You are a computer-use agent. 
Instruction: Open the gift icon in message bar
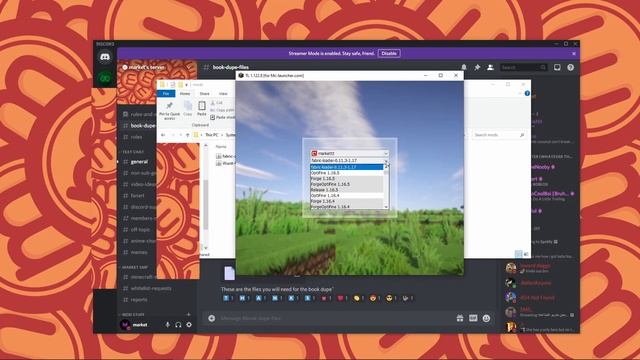[x=460, y=318]
